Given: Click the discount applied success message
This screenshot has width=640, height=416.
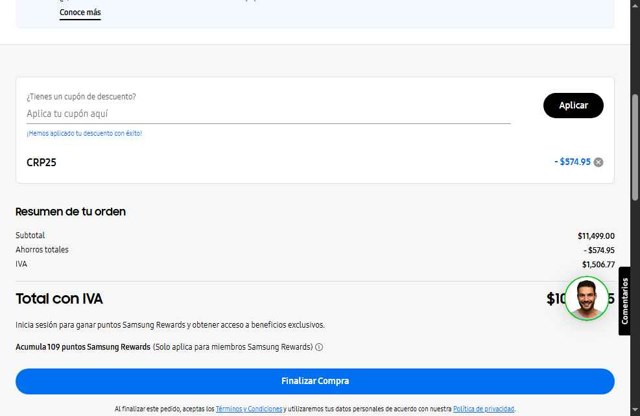Looking at the screenshot, I should [x=84, y=133].
